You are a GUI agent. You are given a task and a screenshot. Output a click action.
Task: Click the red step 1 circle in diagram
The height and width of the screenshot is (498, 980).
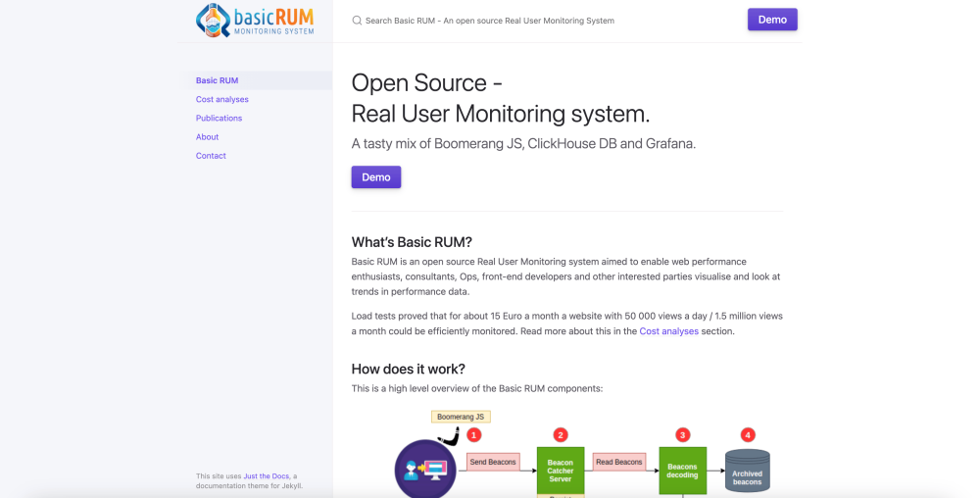click(x=474, y=434)
